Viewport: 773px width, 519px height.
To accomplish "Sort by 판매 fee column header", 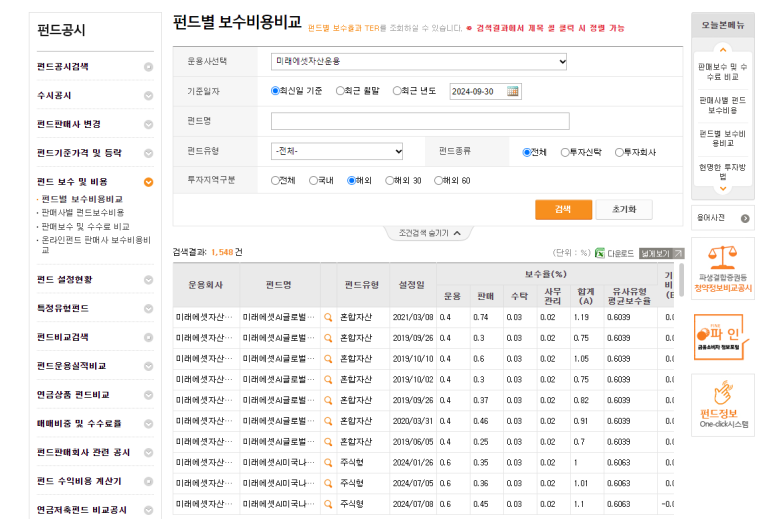I will [486, 296].
